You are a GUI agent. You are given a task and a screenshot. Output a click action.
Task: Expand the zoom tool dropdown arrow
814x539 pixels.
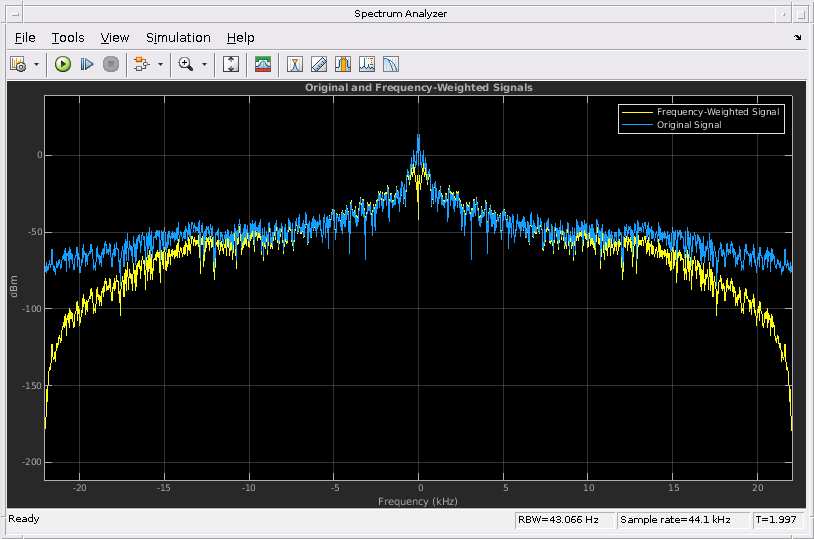pyautogui.click(x=204, y=64)
